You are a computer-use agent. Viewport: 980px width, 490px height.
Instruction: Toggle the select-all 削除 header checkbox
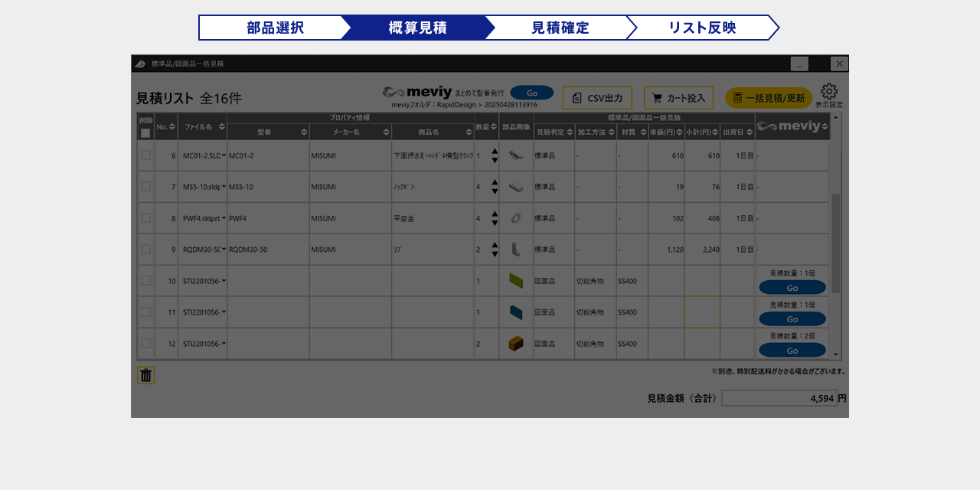coord(145,133)
